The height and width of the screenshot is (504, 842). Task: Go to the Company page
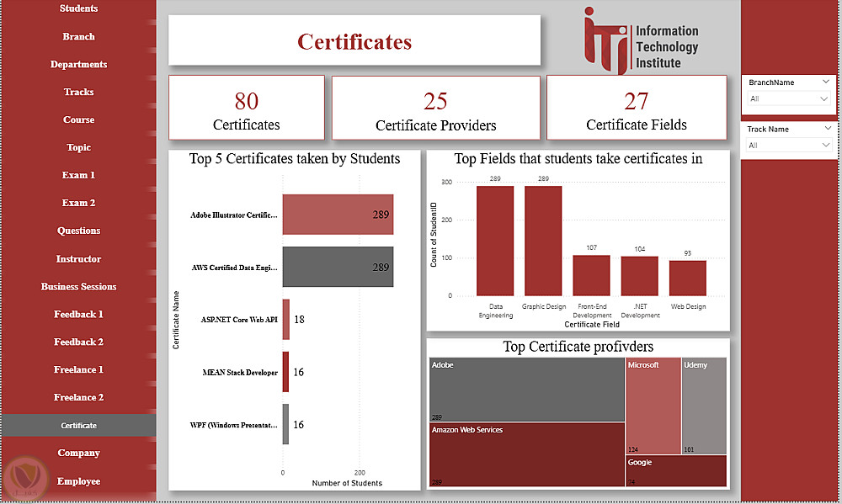(x=78, y=453)
